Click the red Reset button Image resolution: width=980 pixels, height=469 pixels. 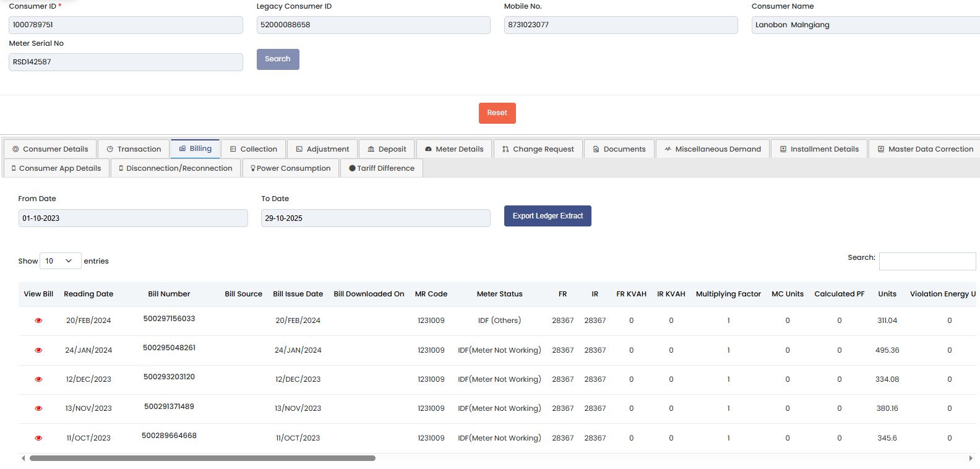[x=497, y=113]
